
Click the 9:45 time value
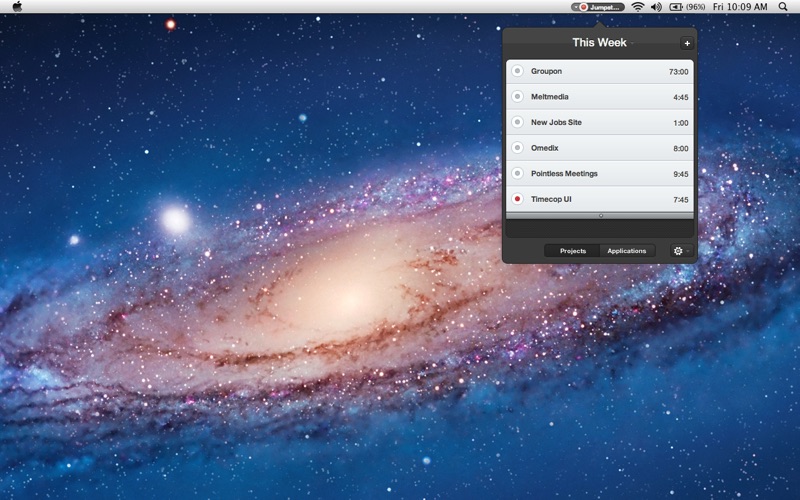(681, 174)
